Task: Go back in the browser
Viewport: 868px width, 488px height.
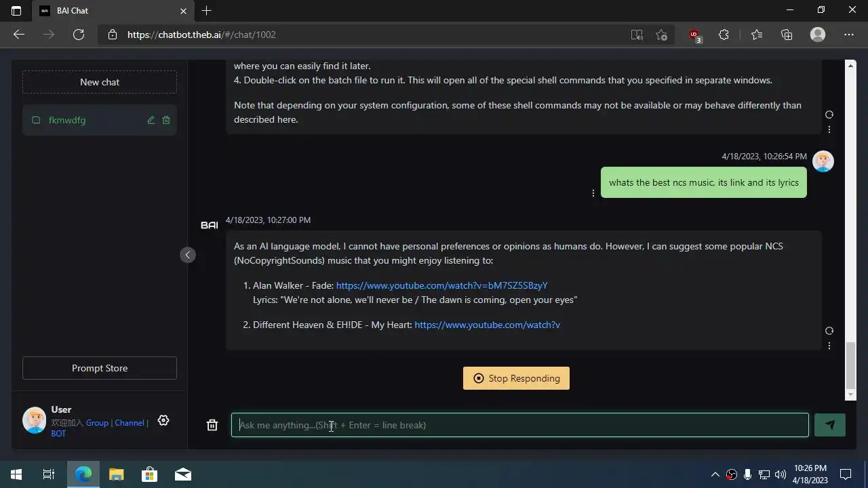Action: coord(19,35)
